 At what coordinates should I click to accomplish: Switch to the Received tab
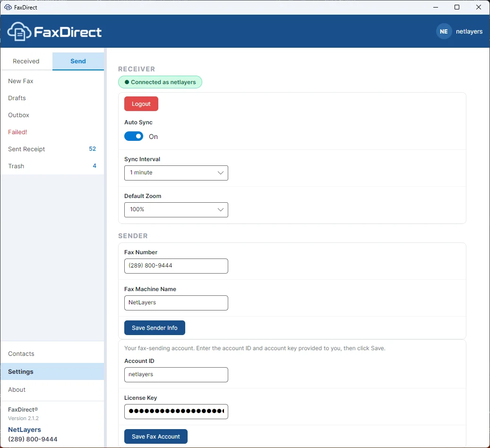[26, 61]
